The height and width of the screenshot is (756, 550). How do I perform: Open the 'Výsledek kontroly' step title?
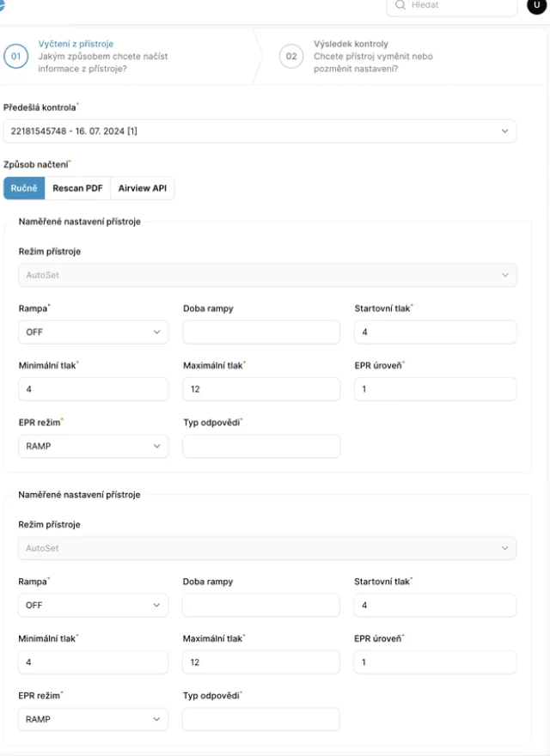pos(351,44)
